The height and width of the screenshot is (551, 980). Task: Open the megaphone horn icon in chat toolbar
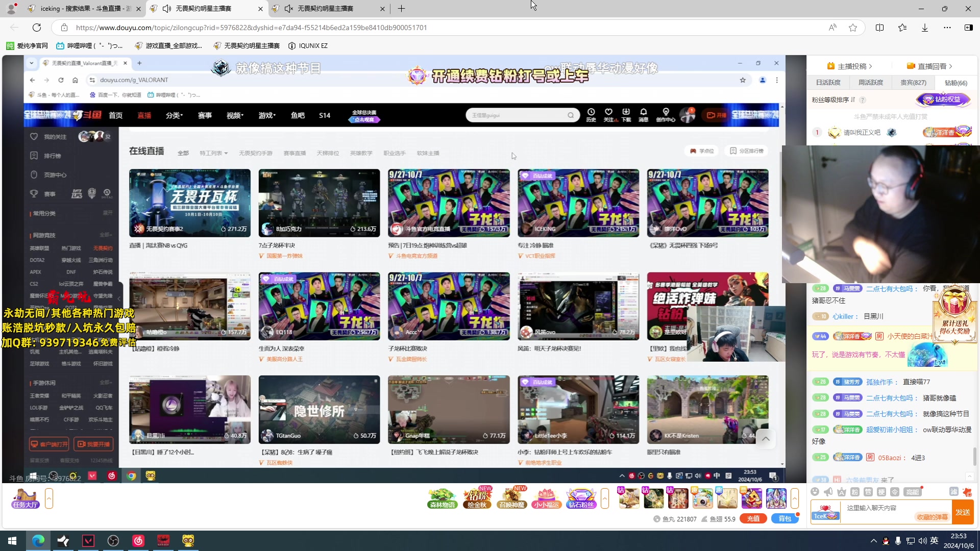(828, 492)
